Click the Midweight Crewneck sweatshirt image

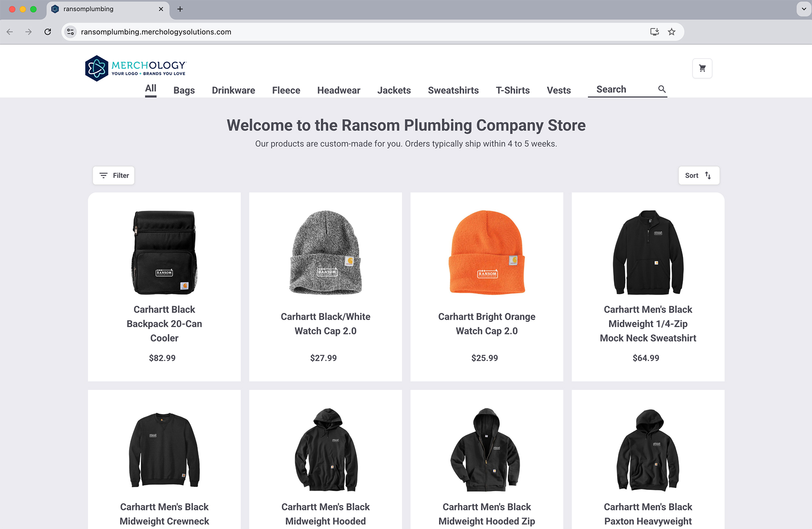tap(164, 450)
